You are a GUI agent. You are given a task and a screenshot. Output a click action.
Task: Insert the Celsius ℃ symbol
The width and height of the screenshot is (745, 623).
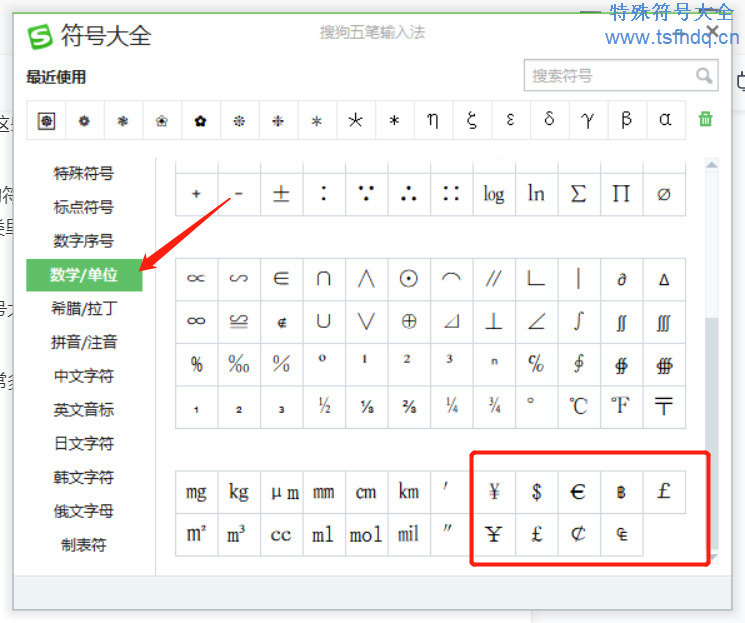pos(579,407)
